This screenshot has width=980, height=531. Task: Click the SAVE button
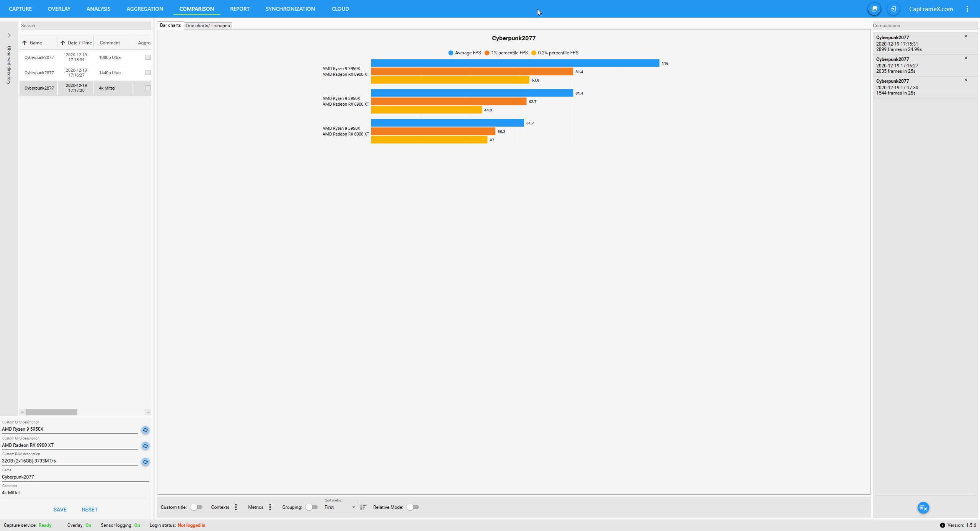click(x=60, y=510)
